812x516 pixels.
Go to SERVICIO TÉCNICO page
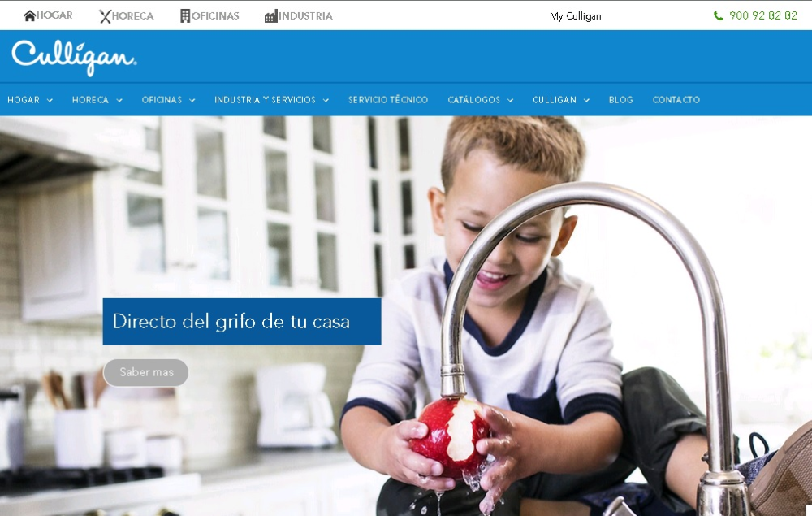pos(388,99)
